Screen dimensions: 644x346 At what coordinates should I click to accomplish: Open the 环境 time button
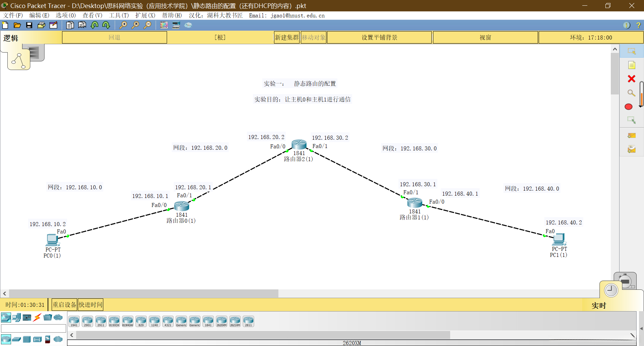pyautogui.click(x=591, y=38)
